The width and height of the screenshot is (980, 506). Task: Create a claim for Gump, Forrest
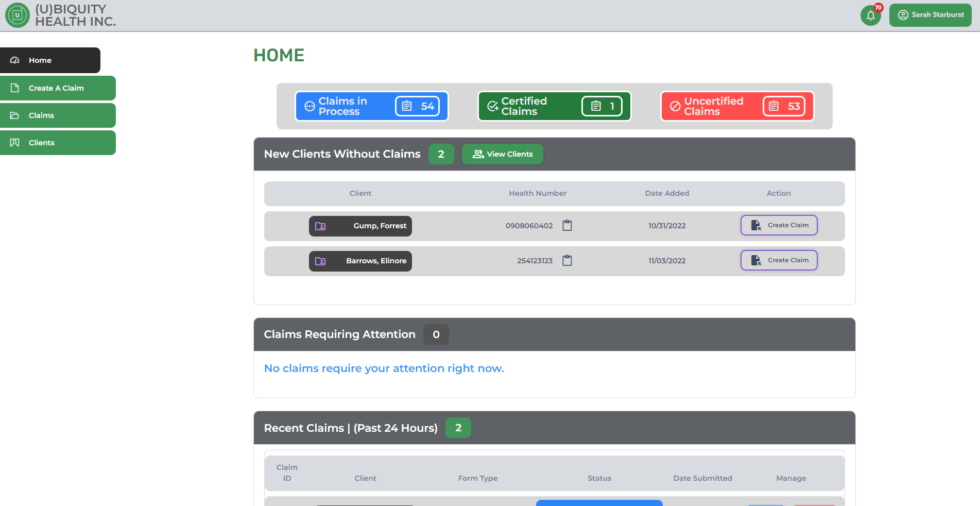click(x=779, y=225)
